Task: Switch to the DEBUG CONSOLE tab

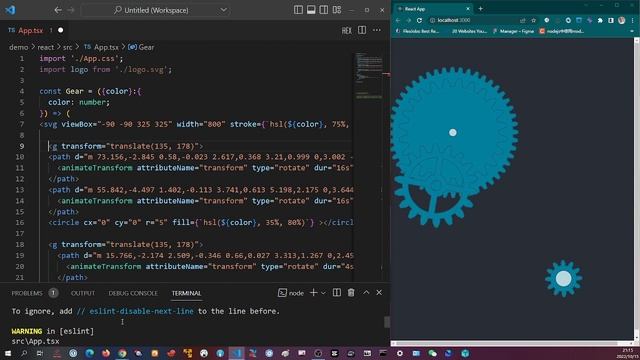Action: point(133,293)
